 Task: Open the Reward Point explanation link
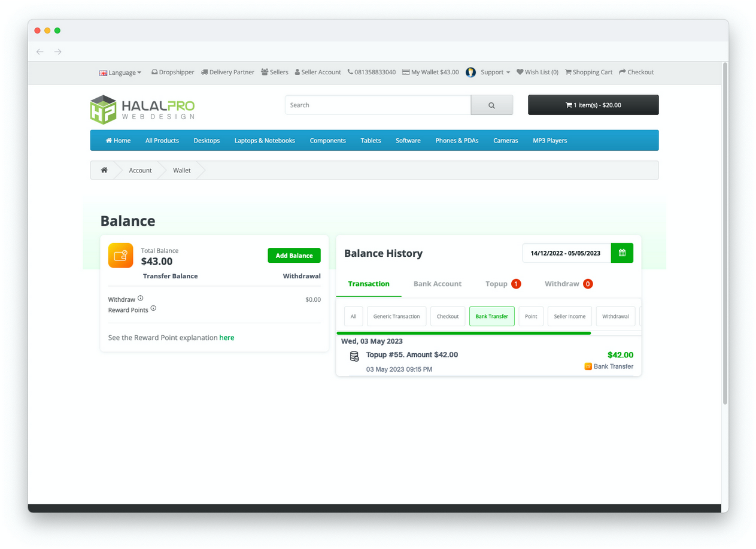[227, 337]
